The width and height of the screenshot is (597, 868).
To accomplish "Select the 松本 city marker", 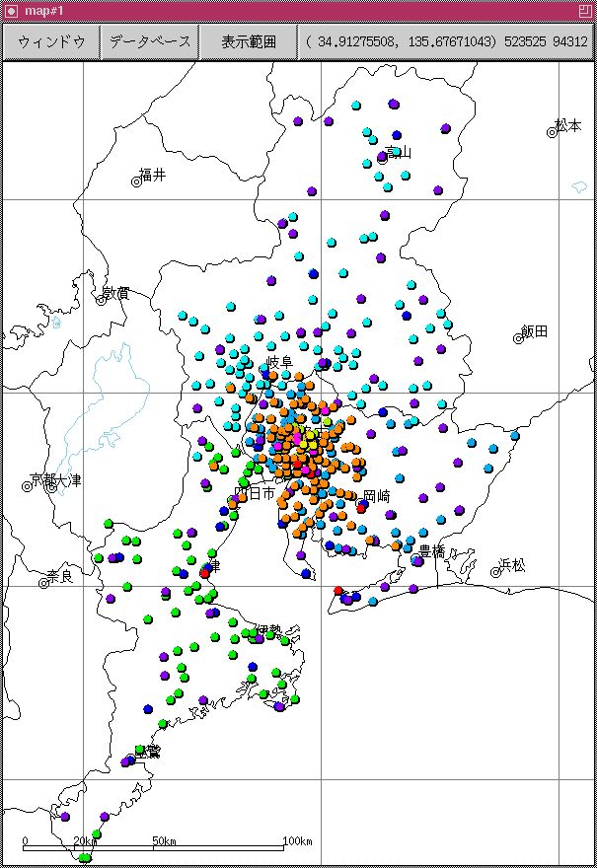I will click(x=553, y=132).
